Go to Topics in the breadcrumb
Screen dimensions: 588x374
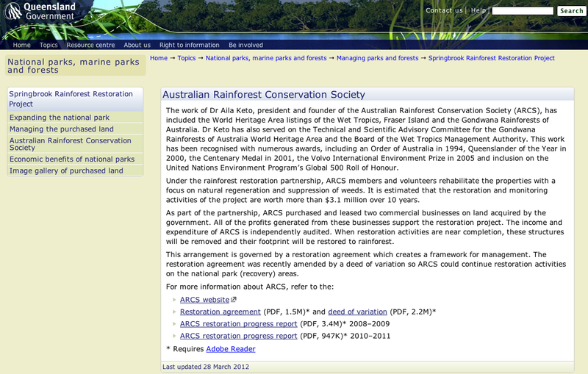[x=187, y=58]
